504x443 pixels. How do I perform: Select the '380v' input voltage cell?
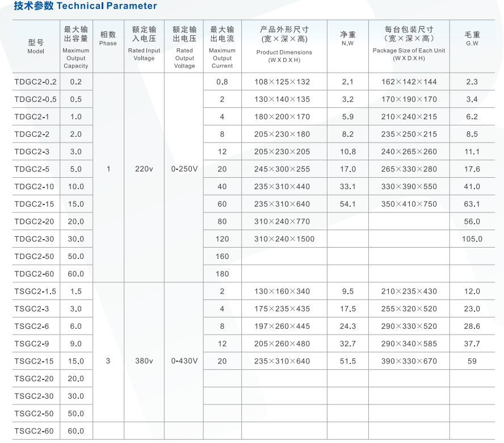click(x=144, y=361)
